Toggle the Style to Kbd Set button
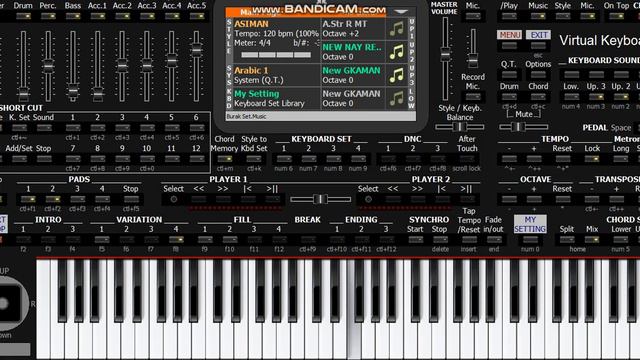640x360 pixels. [253, 159]
